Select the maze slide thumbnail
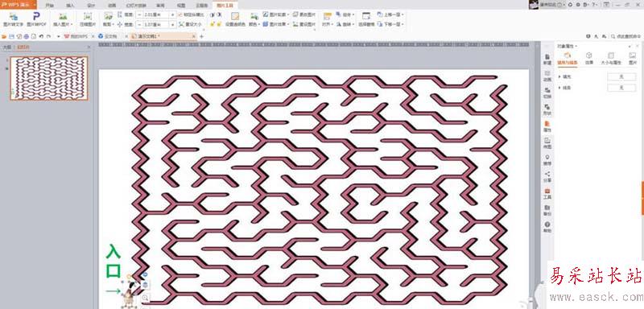The height and width of the screenshot is (309, 644). click(49, 78)
